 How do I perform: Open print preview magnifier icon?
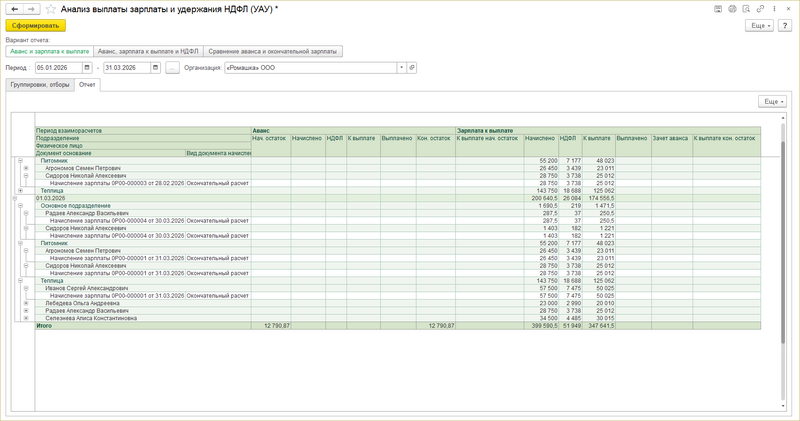(746, 9)
